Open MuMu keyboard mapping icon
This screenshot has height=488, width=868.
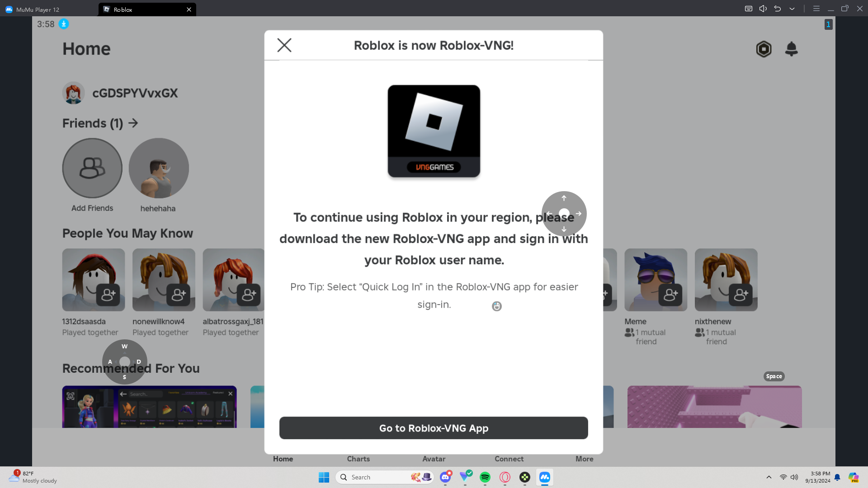(749, 9)
